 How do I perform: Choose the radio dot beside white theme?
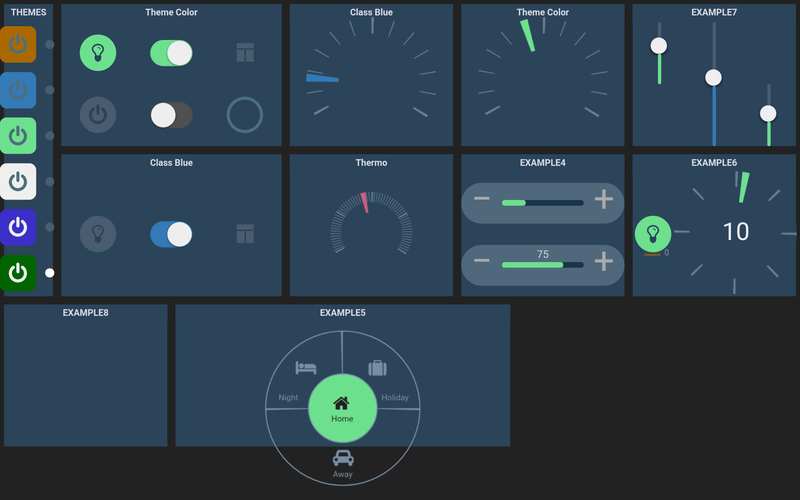[49, 182]
